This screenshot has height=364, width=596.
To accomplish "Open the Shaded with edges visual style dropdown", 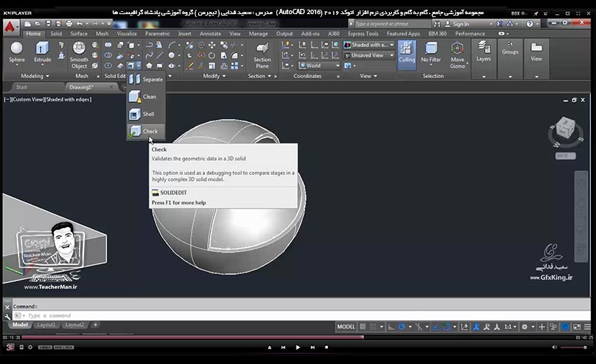I will pos(369,45).
